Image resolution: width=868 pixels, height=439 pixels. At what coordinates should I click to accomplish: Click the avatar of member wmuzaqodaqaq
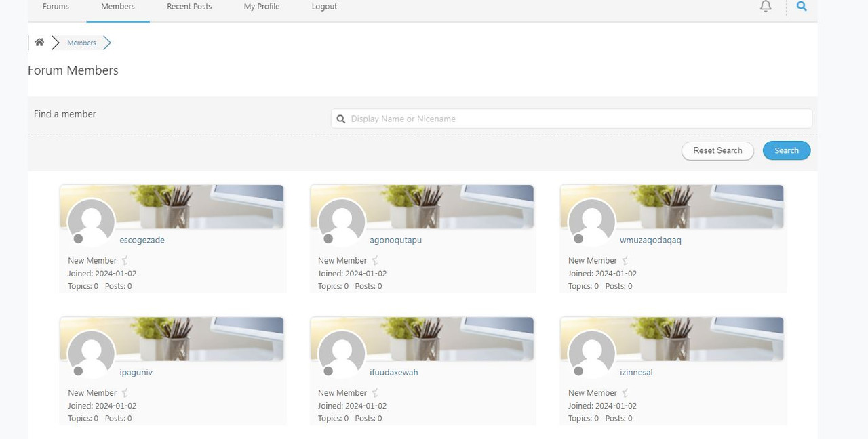(x=592, y=222)
